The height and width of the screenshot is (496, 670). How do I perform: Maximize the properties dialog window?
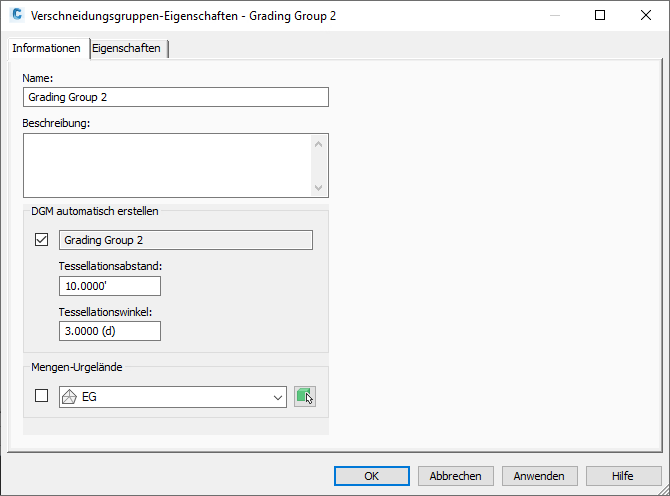(599, 16)
